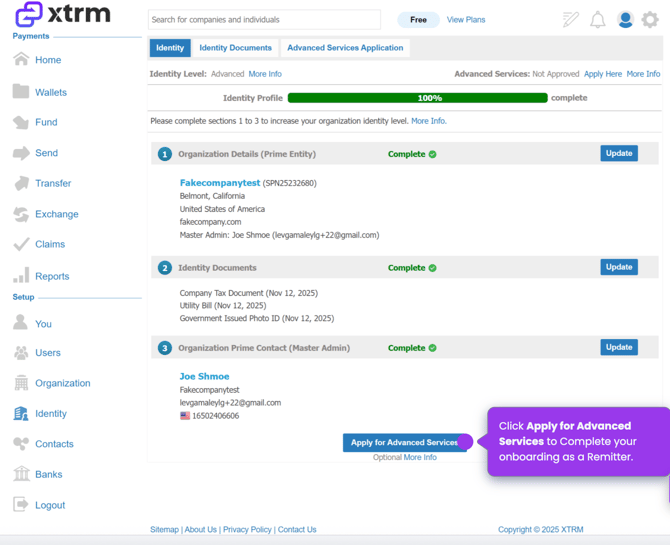Open the Fakecompanytest company link

tap(219, 183)
